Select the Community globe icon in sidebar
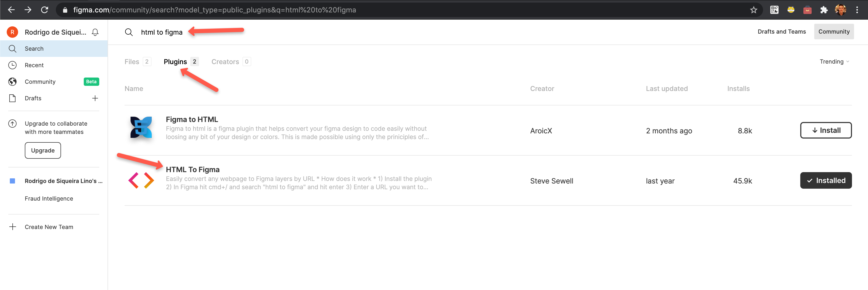 click(x=12, y=81)
